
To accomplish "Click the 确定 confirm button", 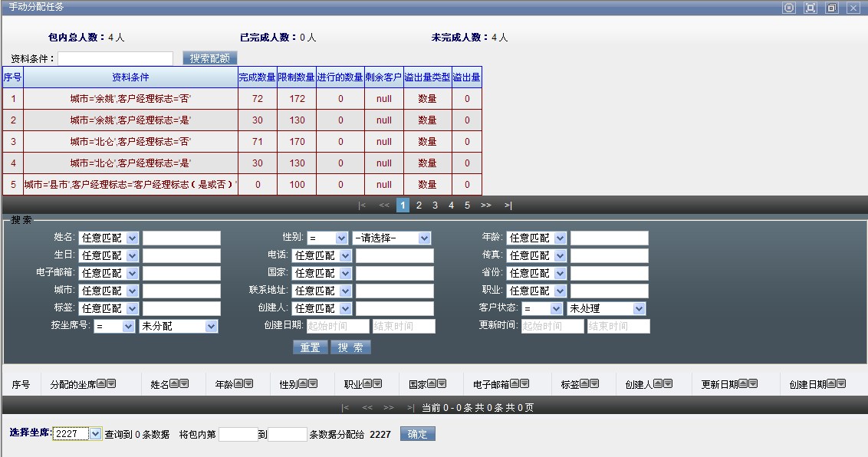I will pyautogui.click(x=417, y=434).
